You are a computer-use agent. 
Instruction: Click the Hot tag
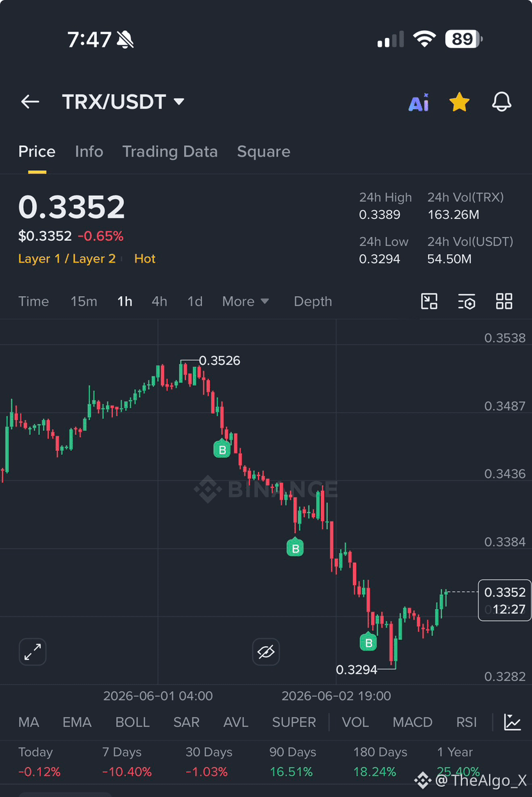point(145,259)
